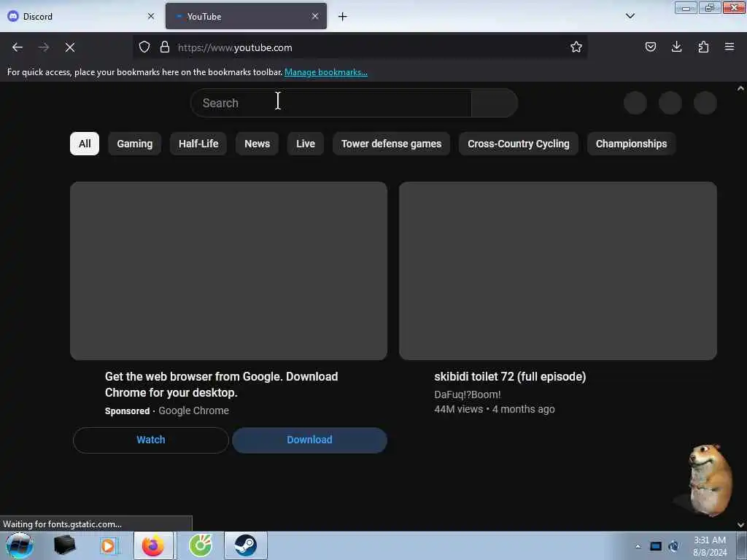Open the Pocket save icon
Screen dimensions: 747x560
click(x=650, y=47)
